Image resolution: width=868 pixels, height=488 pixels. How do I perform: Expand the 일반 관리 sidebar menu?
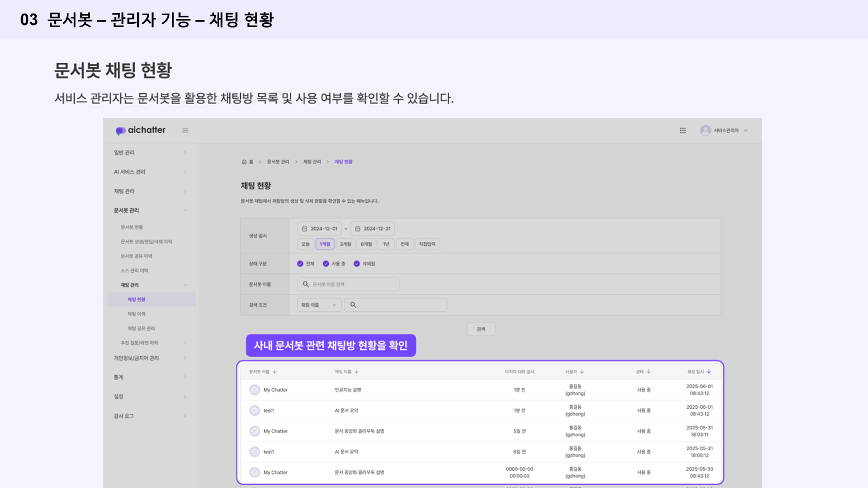pos(185,153)
